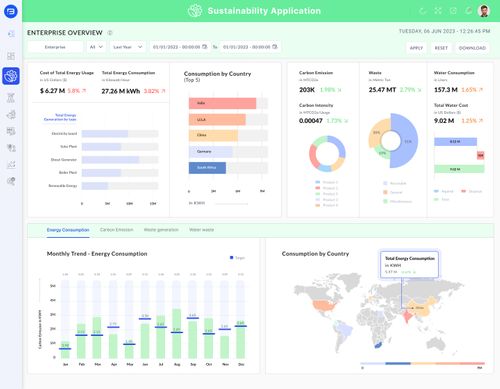Open calendar icon in start date field
The width and height of the screenshot is (500, 389).
click(205, 47)
